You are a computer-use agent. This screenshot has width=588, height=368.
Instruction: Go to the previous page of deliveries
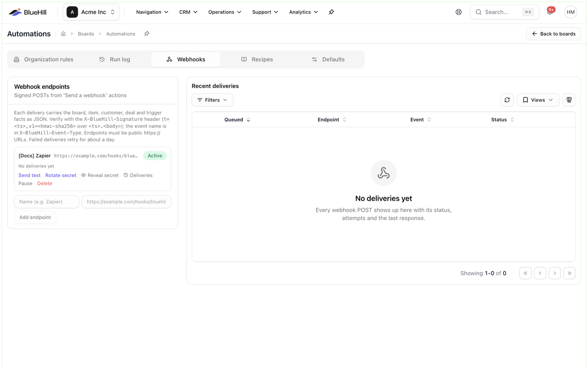pos(540,273)
